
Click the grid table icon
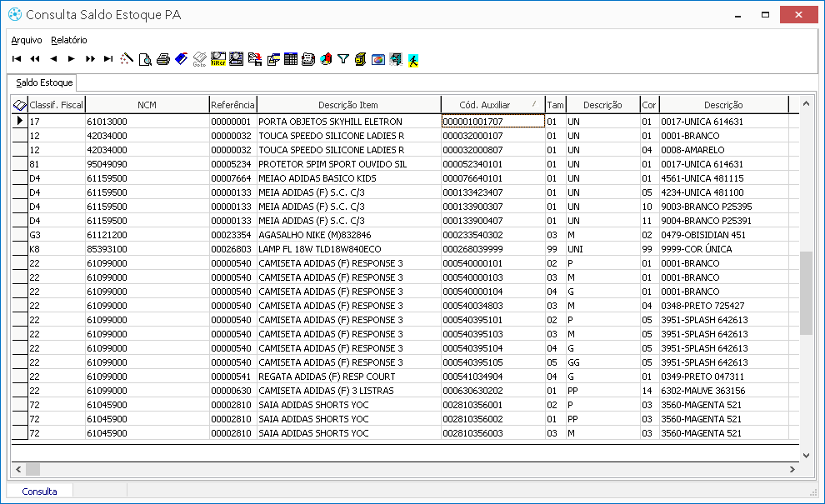pyautogui.click(x=291, y=59)
